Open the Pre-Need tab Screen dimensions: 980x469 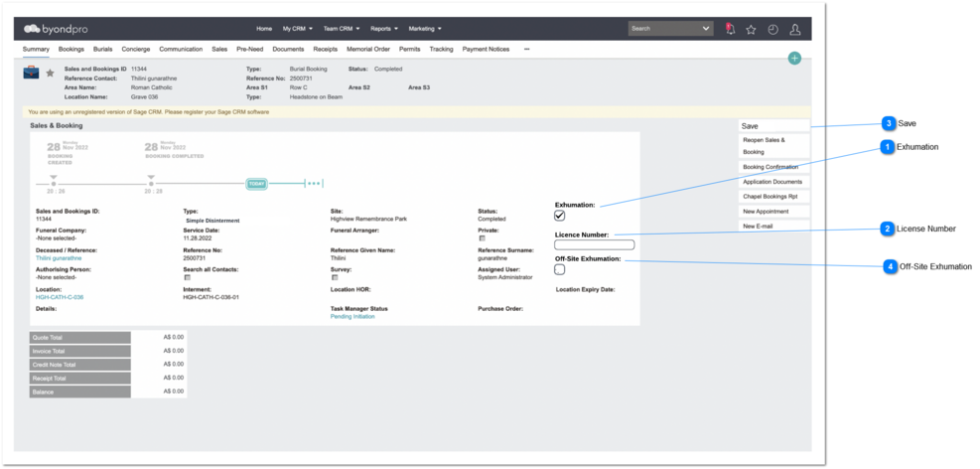250,49
